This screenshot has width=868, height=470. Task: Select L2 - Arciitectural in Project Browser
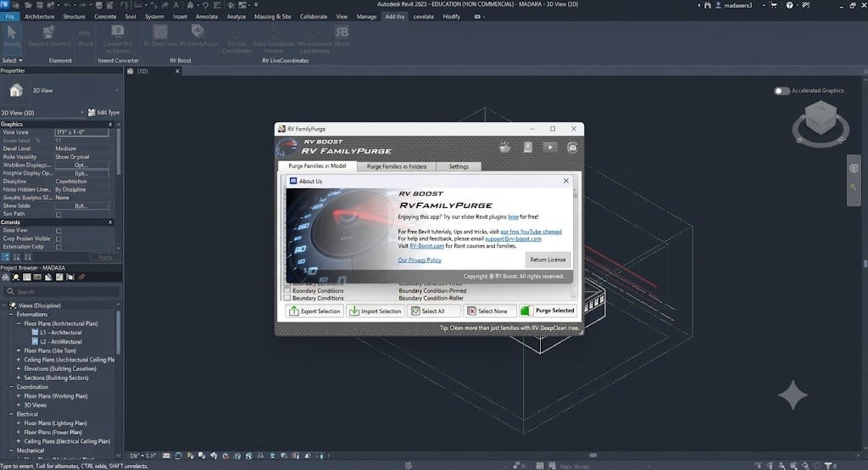tap(60, 341)
